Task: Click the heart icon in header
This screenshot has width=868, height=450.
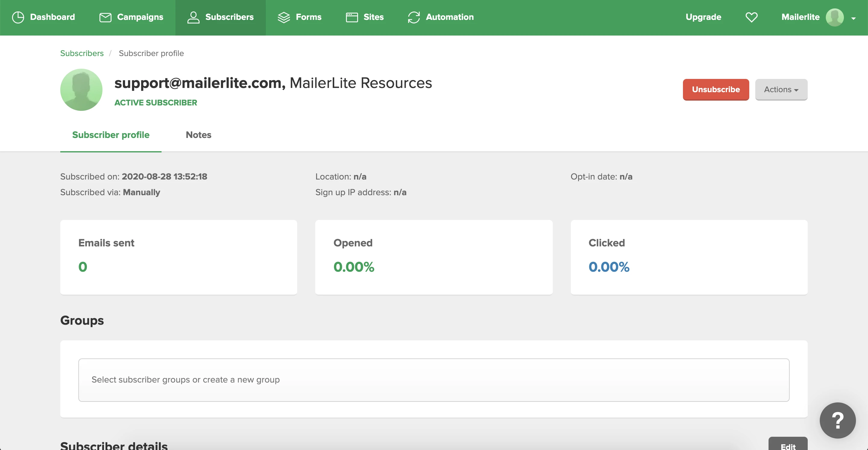Action: [x=751, y=17]
